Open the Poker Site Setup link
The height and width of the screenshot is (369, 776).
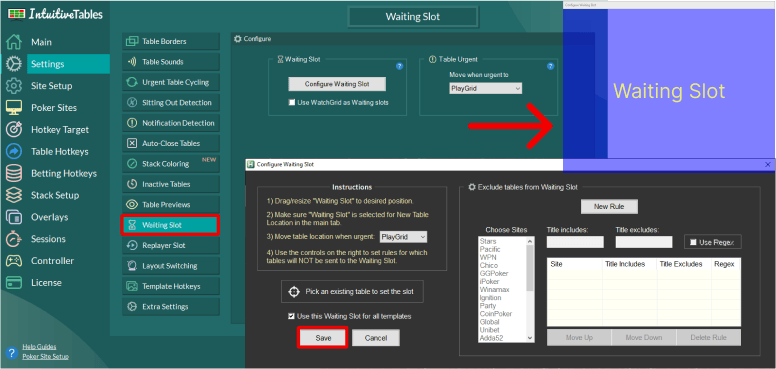(46, 356)
